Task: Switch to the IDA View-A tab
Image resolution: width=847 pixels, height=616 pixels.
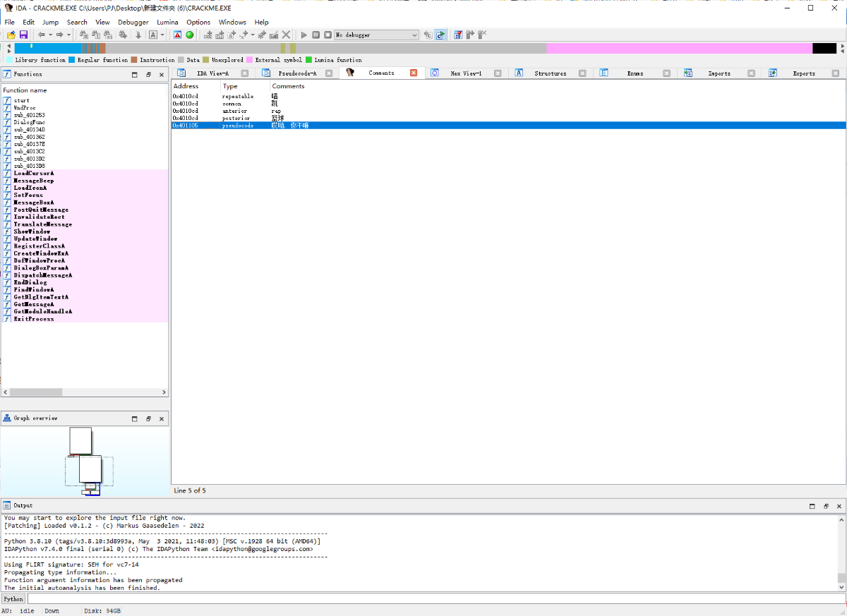Action: 212,73
